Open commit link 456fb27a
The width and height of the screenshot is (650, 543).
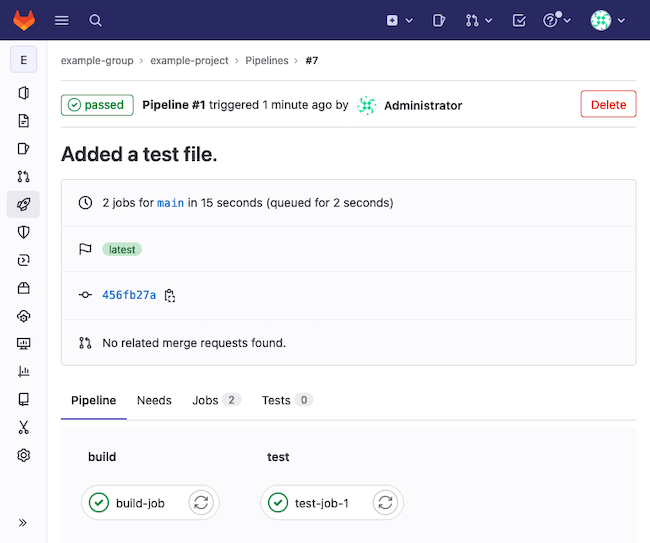pos(129,295)
